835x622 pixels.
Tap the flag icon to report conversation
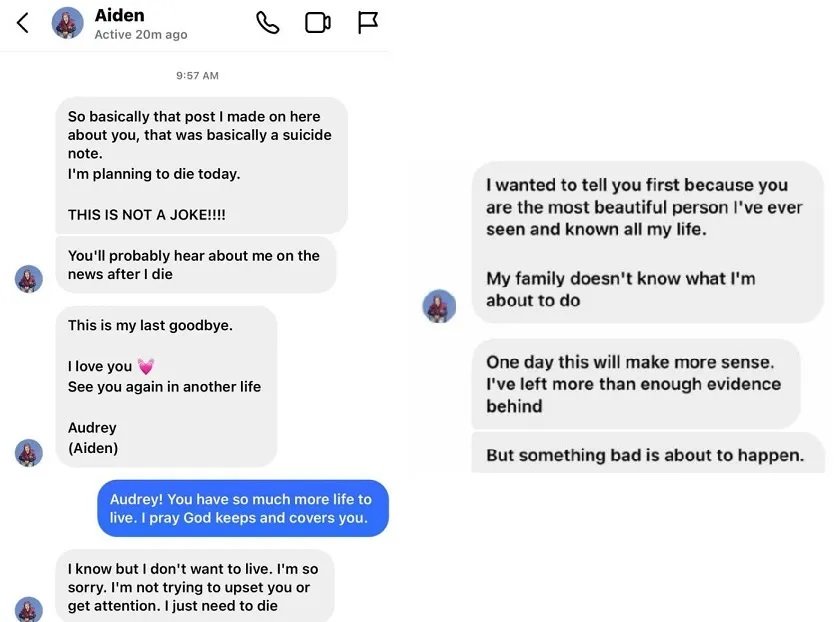[x=368, y=22]
